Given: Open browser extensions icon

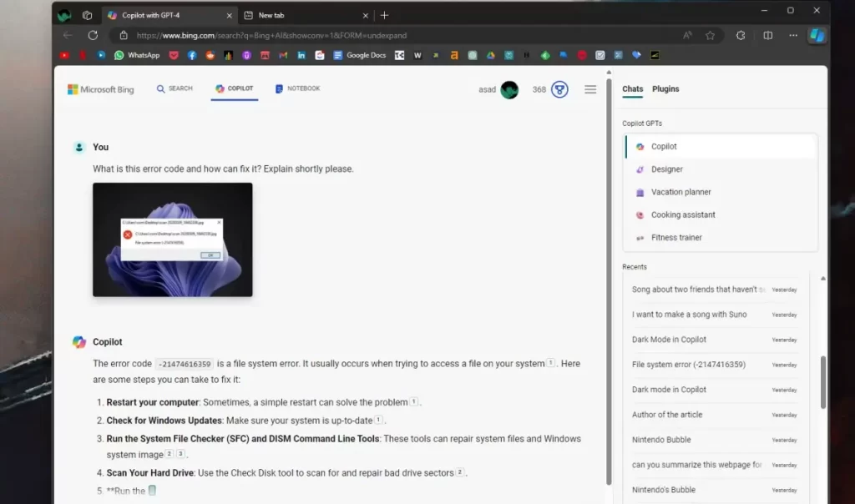Looking at the screenshot, I should (741, 35).
